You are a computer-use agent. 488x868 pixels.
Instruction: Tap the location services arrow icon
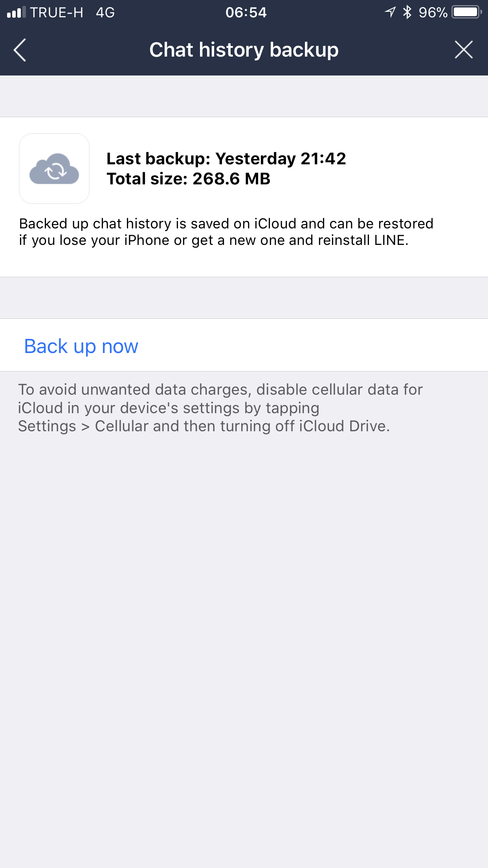pyautogui.click(x=390, y=12)
